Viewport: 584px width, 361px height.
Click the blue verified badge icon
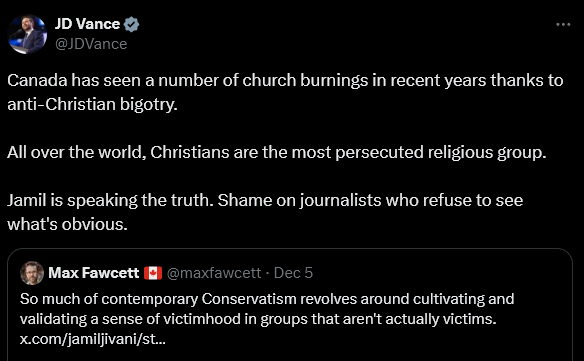[131, 25]
